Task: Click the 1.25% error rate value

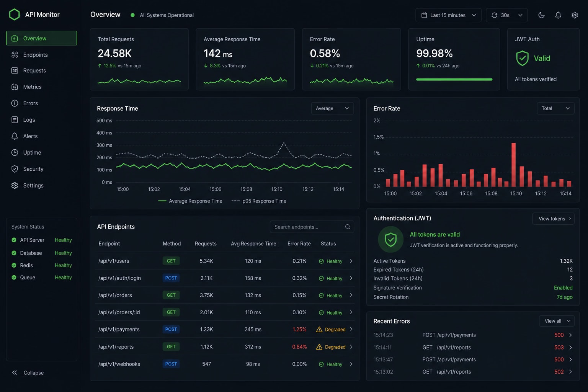Action: (x=299, y=329)
